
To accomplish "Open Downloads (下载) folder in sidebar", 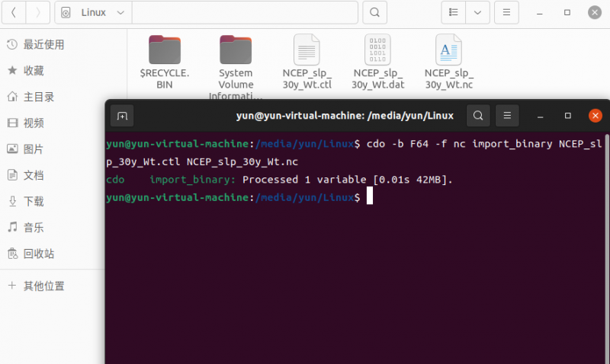I will coord(34,201).
